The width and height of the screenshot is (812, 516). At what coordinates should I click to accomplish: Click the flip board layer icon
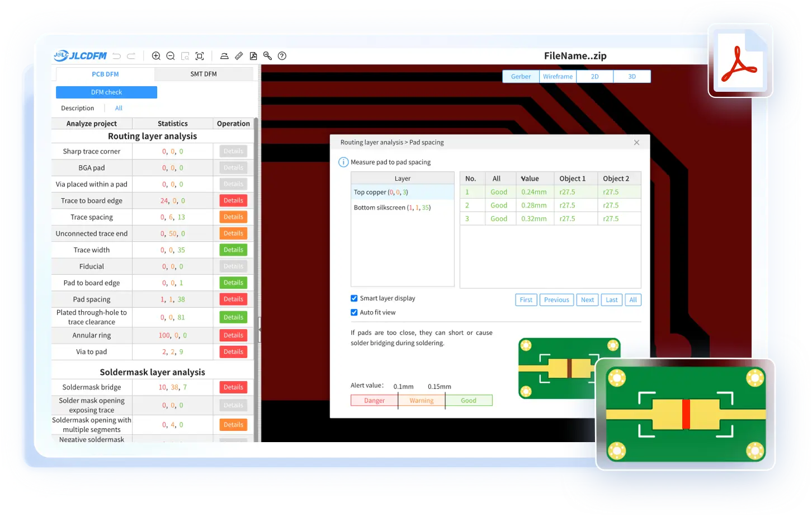coord(224,56)
